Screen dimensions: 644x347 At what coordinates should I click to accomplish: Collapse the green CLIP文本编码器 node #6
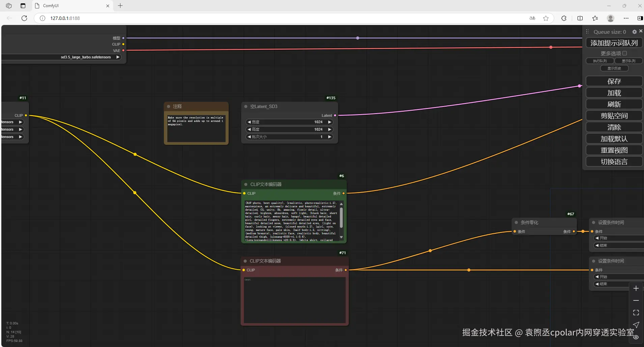point(246,184)
